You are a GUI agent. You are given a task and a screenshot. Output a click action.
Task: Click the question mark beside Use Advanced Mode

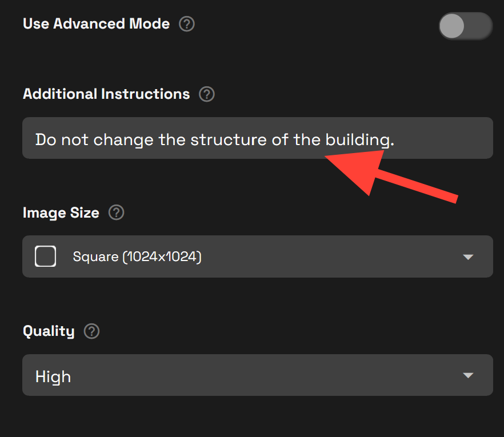(x=187, y=24)
